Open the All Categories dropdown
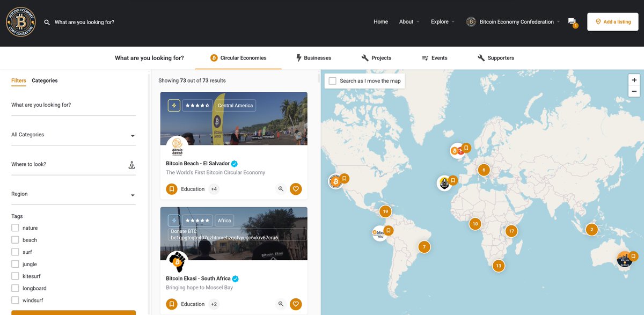 pyautogui.click(x=74, y=135)
